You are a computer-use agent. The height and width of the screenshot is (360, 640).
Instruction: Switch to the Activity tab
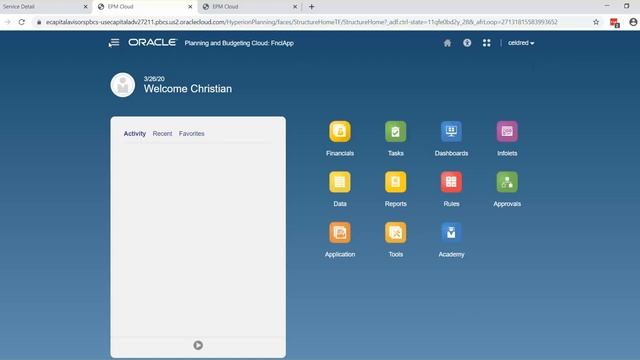pyautogui.click(x=135, y=133)
